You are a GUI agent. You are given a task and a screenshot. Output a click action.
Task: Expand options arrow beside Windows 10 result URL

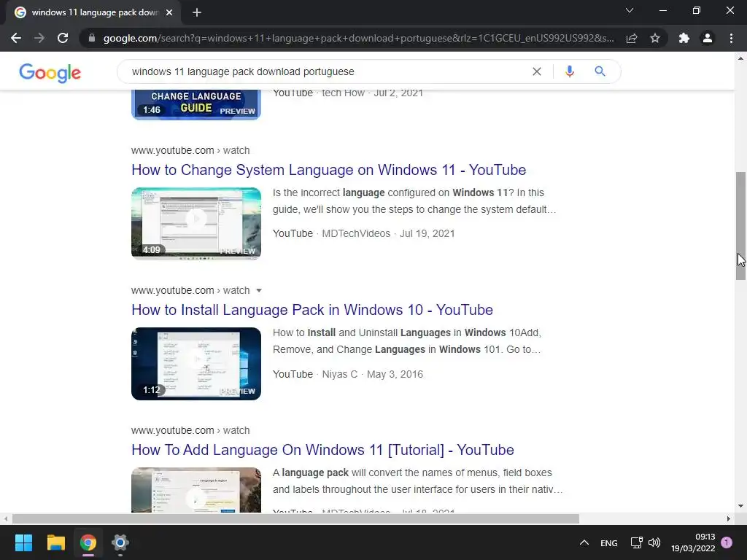259,290
